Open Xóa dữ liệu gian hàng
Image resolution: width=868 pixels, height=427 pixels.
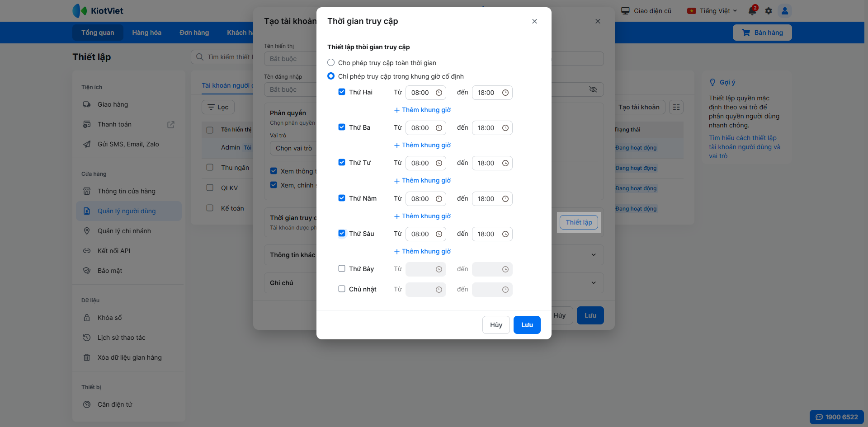point(129,357)
